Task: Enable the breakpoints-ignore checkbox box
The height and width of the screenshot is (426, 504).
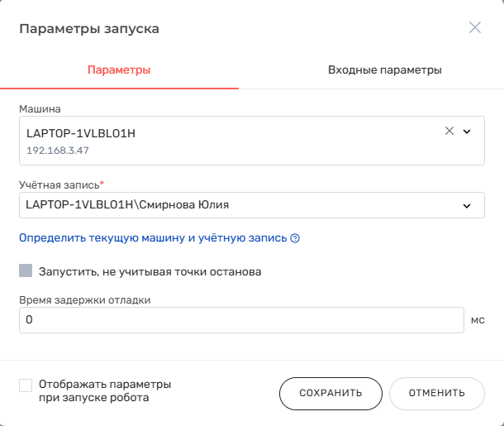Action: coord(26,270)
